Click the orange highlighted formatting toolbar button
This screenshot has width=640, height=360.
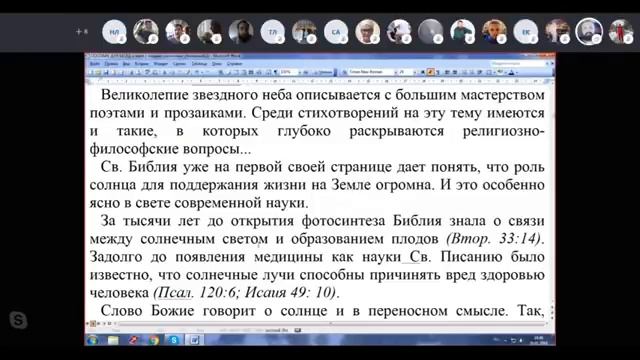pos(430,72)
